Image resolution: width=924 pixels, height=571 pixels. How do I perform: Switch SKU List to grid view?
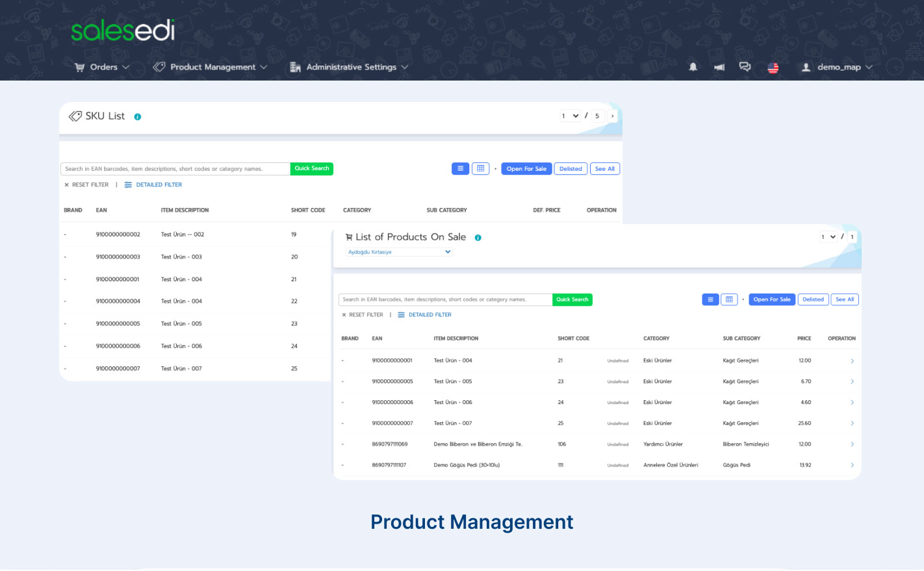coord(481,169)
